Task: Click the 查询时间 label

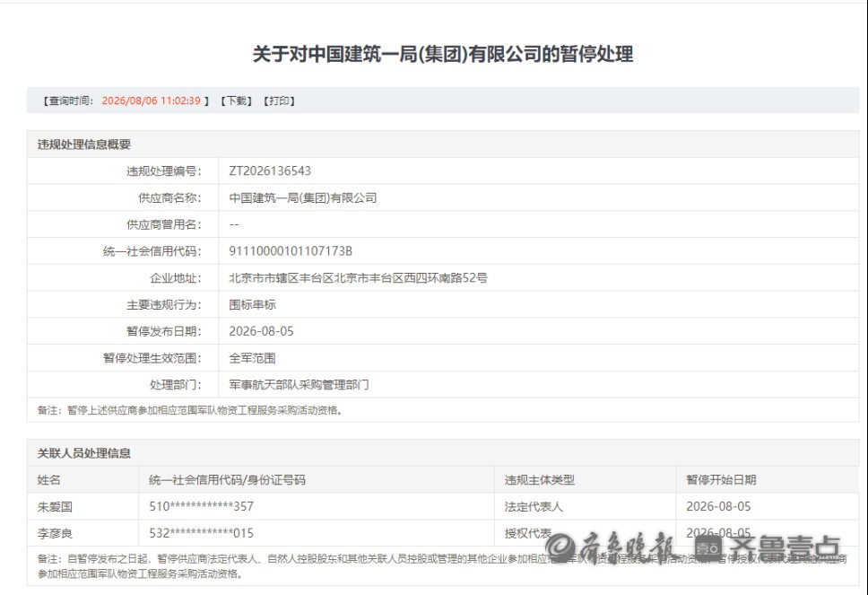Action: coord(68,101)
